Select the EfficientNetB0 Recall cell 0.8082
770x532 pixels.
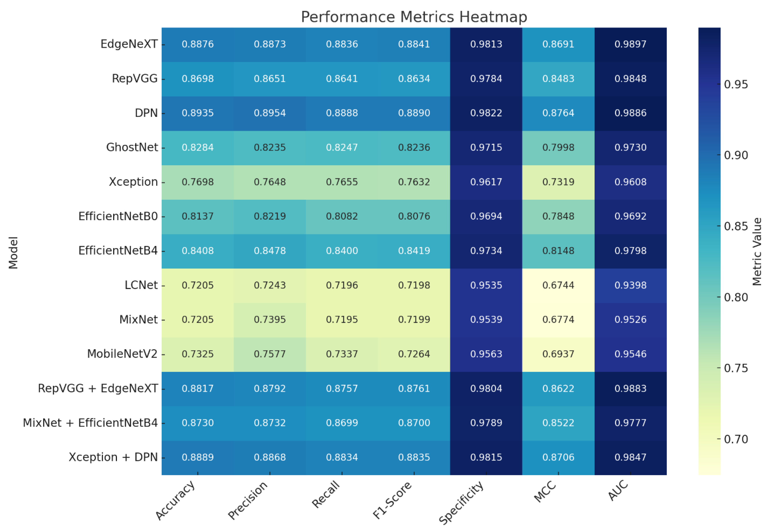[x=342, y=216]
